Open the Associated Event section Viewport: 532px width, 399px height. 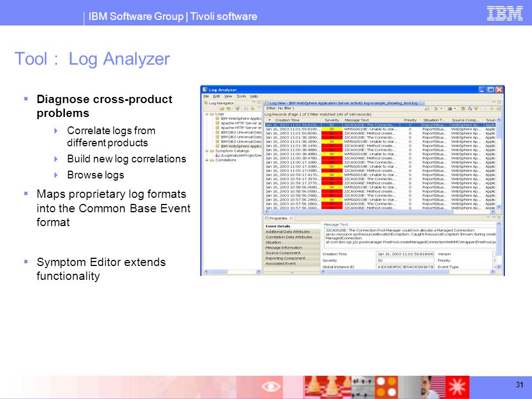[292, 263]
